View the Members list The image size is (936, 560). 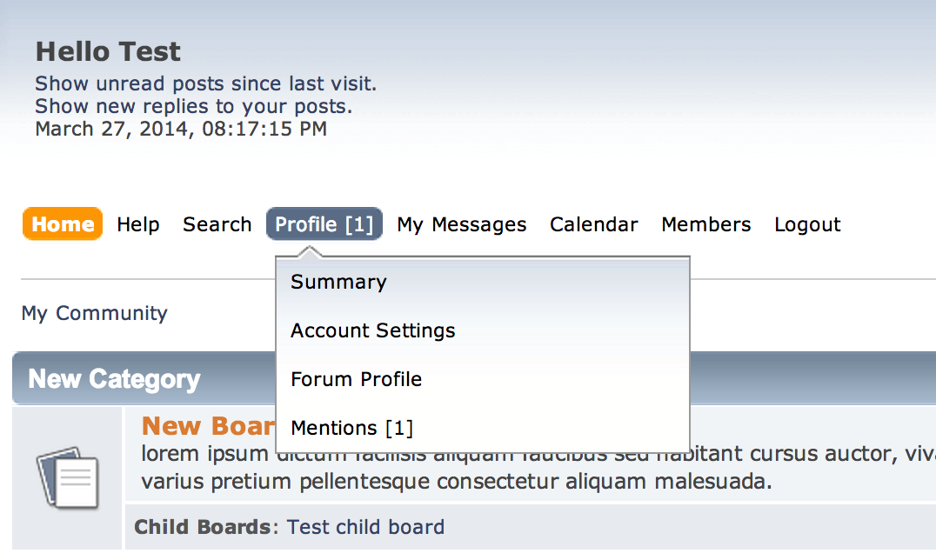(706, 224)
